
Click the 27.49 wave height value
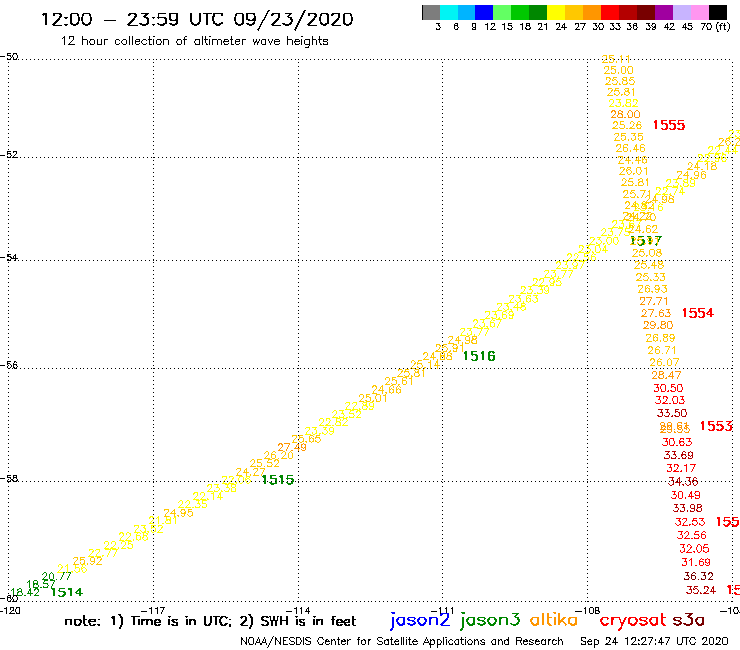292,447
